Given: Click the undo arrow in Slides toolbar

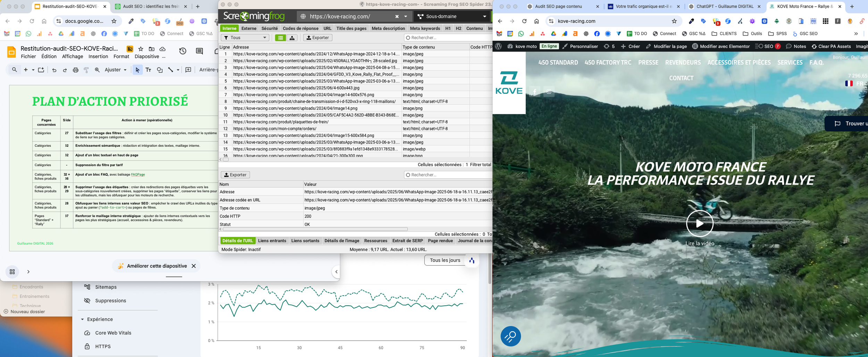Looking at the screenshot, I should click(54, 70).
